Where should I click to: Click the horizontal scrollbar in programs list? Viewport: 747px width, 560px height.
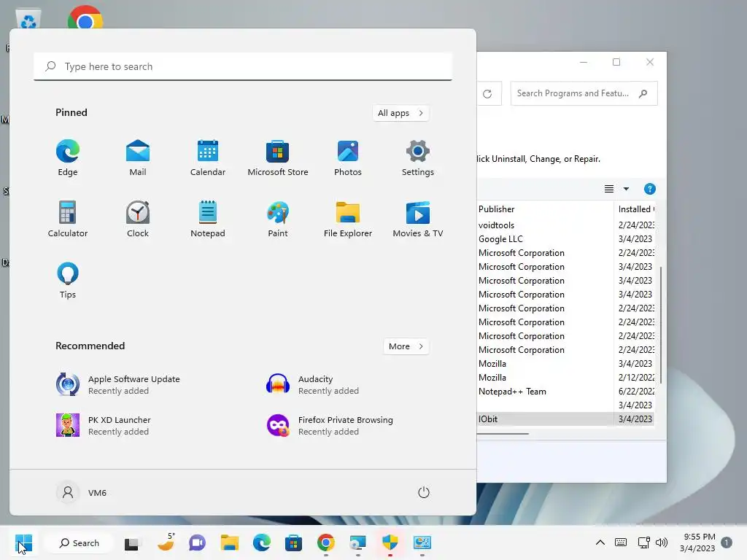[x=503, y=433]
